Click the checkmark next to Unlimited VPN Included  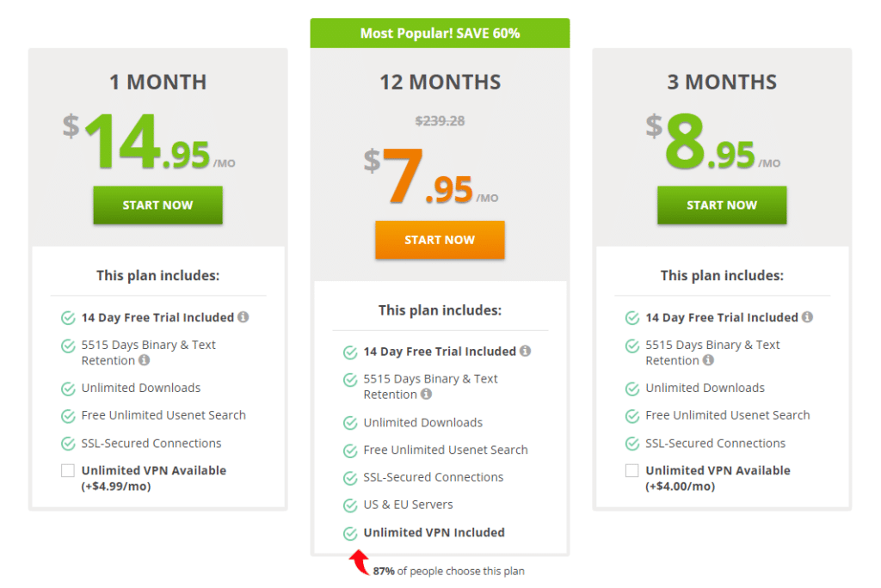click(x=350, y=532)
